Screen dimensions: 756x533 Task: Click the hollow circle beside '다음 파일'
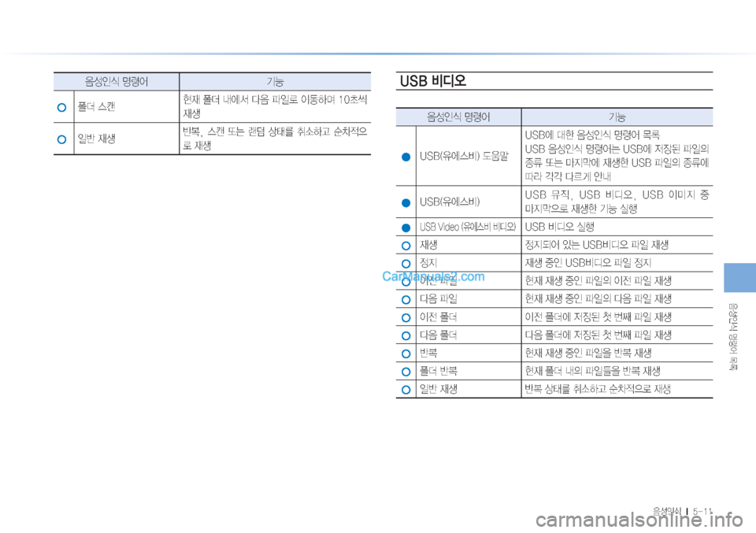coord(406,300)
